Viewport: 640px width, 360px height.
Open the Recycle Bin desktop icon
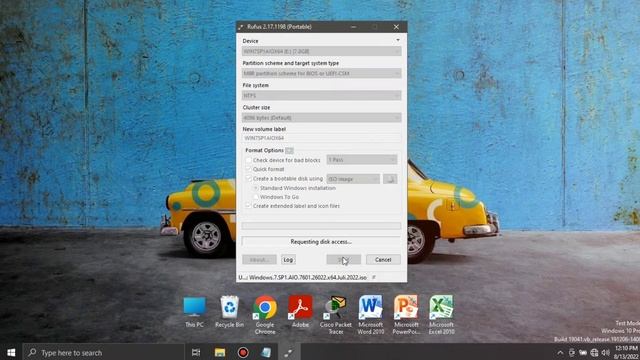click(229, 312)
